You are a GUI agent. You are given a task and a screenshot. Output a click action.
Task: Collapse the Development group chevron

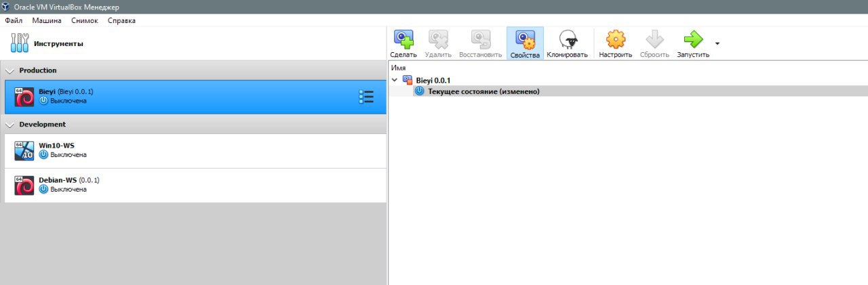point(10,125)
